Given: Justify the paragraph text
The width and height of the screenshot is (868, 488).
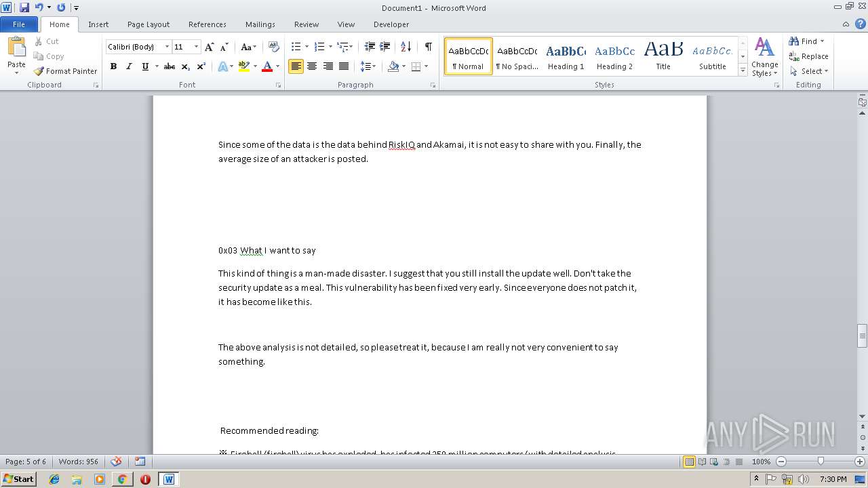Looking at the screenshot, I should pos(344,66).
